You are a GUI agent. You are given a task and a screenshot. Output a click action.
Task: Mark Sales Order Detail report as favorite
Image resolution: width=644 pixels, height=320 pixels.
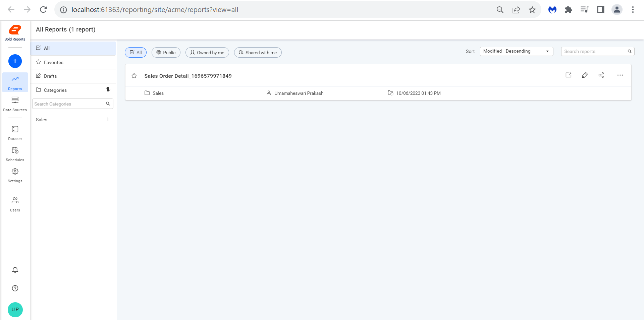point(134,75)
